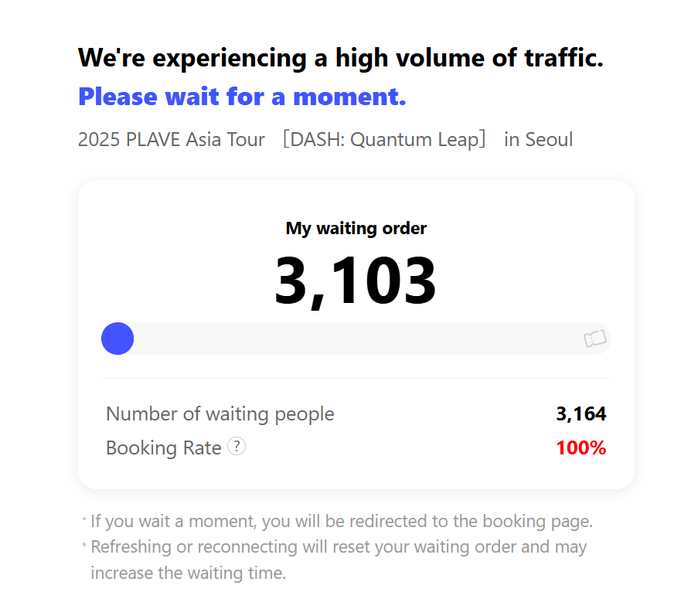
Task: Click the DASH: Quantum Leap text
Action: [x=384, y=139]
